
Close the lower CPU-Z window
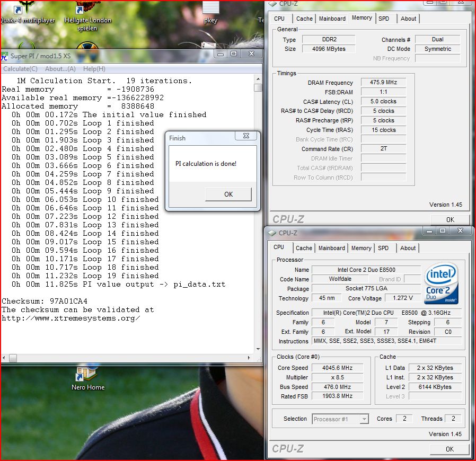(460, 231)
